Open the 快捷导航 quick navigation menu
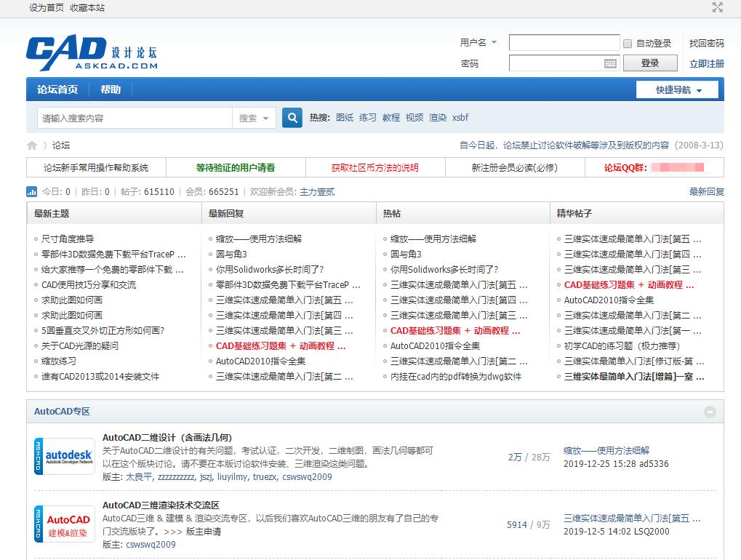 [x=676, y=89]
